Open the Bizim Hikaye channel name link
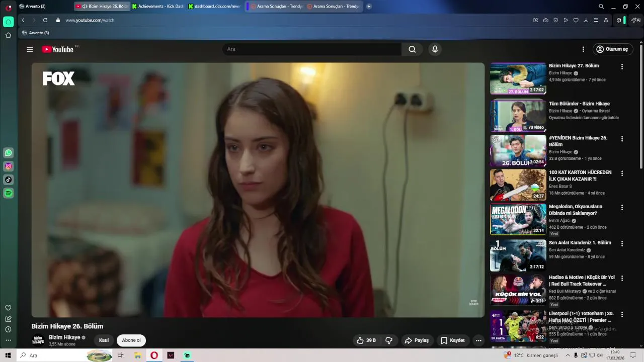 click(x=64, y=337)
